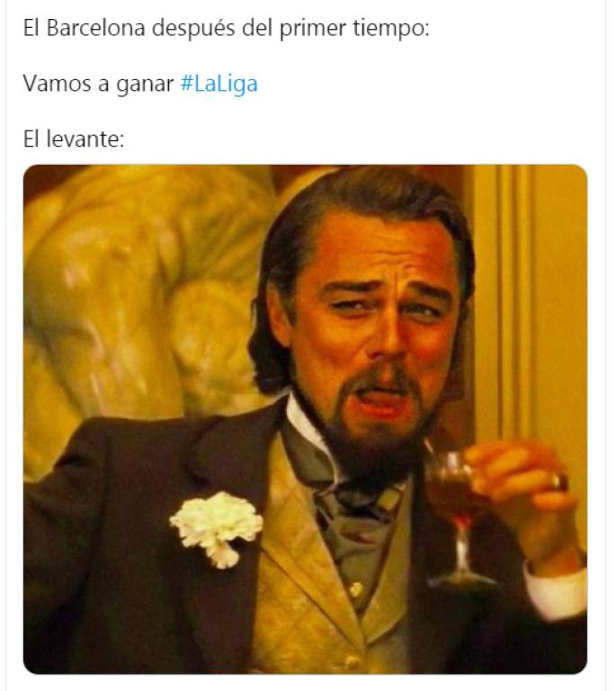The width and height of the screenshot is (616, 691).
Task: Click the word 'Barcelona' in the tweet
Action: [95, 28]
